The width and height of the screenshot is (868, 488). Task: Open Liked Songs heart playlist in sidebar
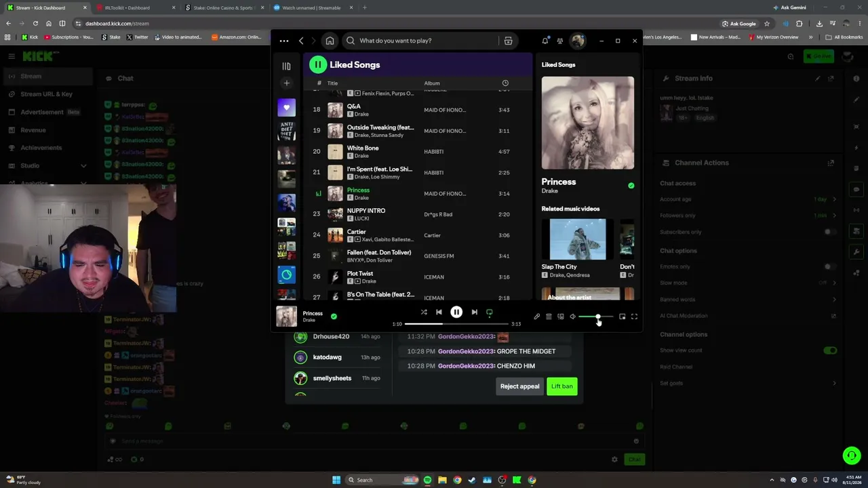click(x=286, y=107)
